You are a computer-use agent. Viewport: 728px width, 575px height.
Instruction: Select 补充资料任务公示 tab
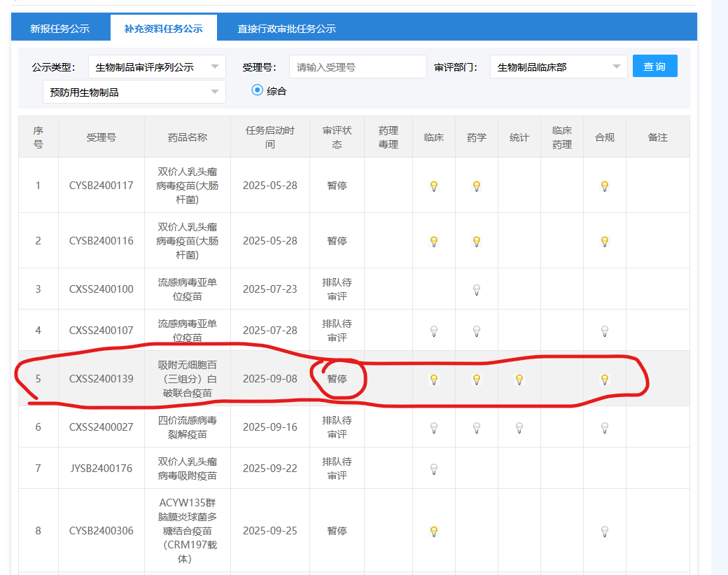point(163,29)
